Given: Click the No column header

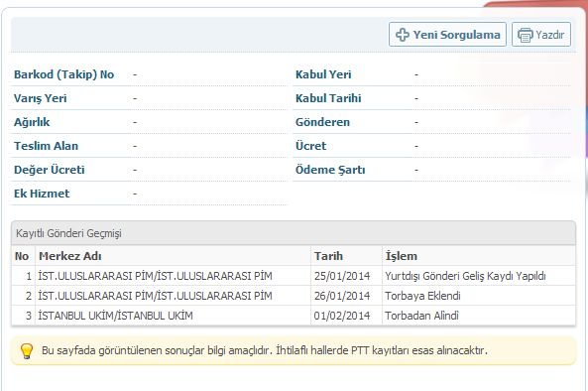Looking at the screenshot, I should click(x=23, y=256).
